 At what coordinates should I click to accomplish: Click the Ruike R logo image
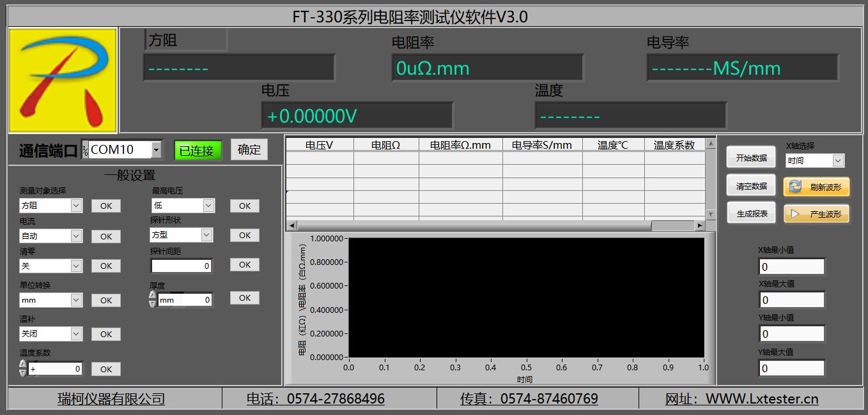coord(62,79)
